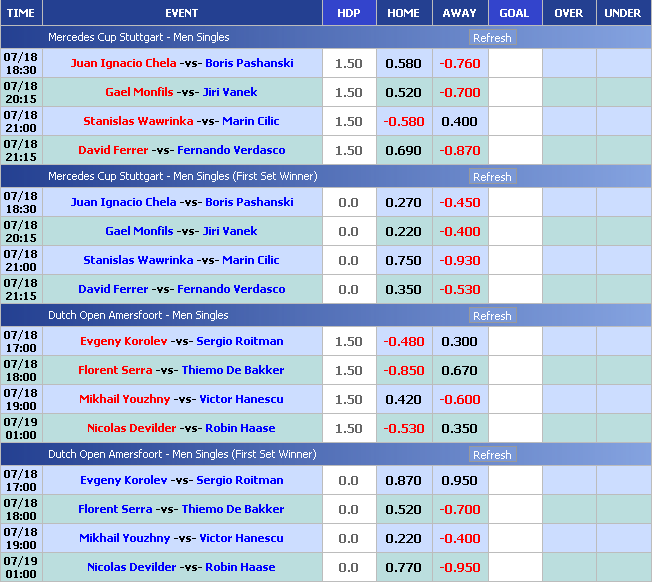Select first set away odds 0.950 for Roitman
652x582 pixels.
point(460,480)
